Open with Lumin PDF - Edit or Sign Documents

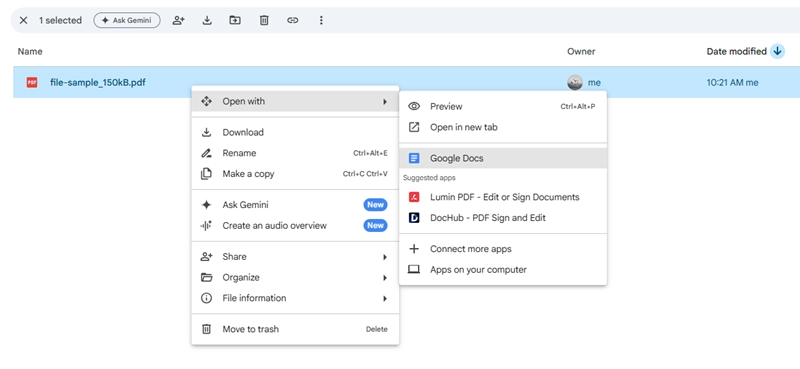click(503, 197)
